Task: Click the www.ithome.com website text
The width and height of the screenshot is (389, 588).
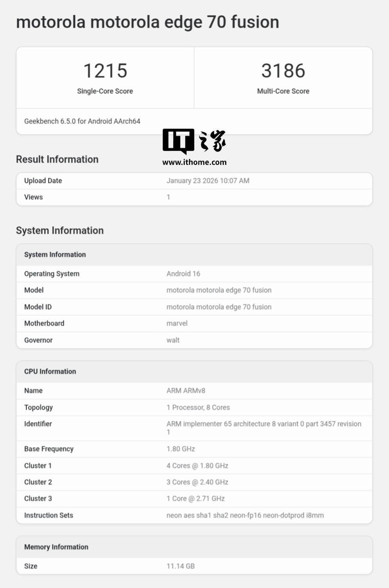Action: 194,162
